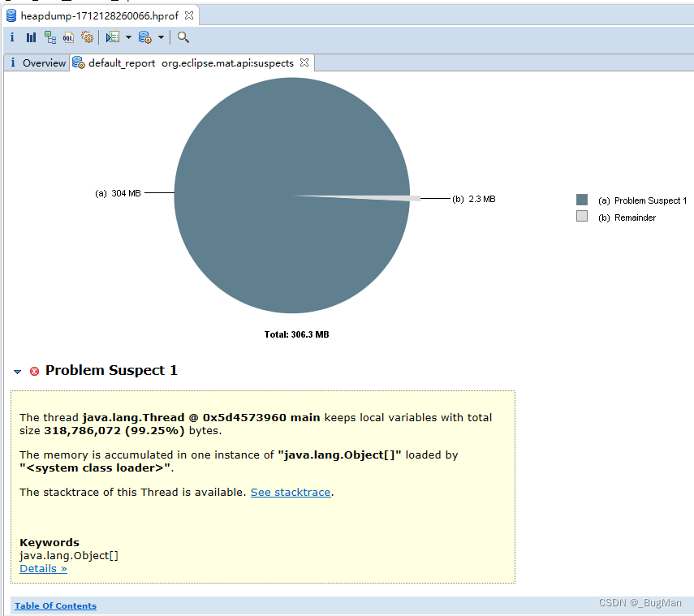
Task: Open the heap dump info overview icon
Action: point(12,37)
